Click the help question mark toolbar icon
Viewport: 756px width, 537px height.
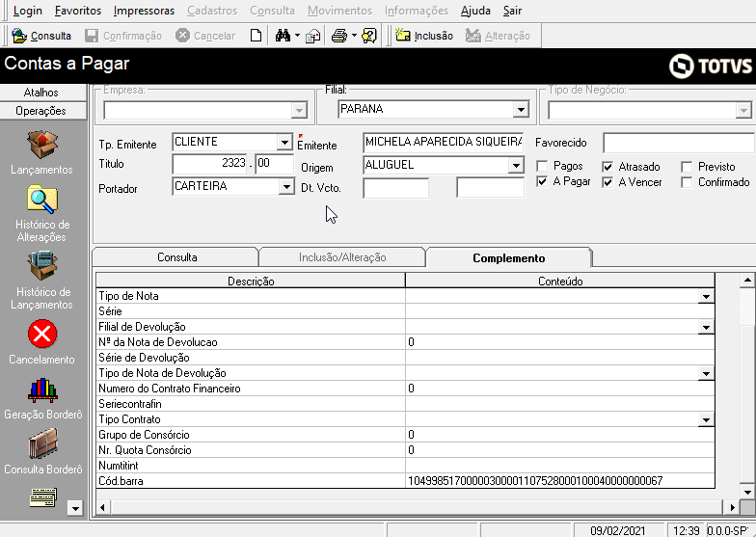[369, 36]
